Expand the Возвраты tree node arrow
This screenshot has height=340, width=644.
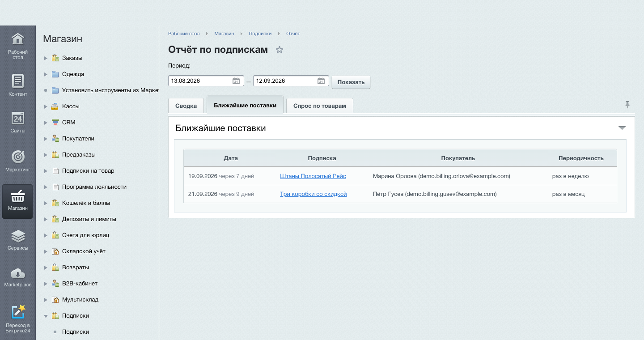point(46,268)
